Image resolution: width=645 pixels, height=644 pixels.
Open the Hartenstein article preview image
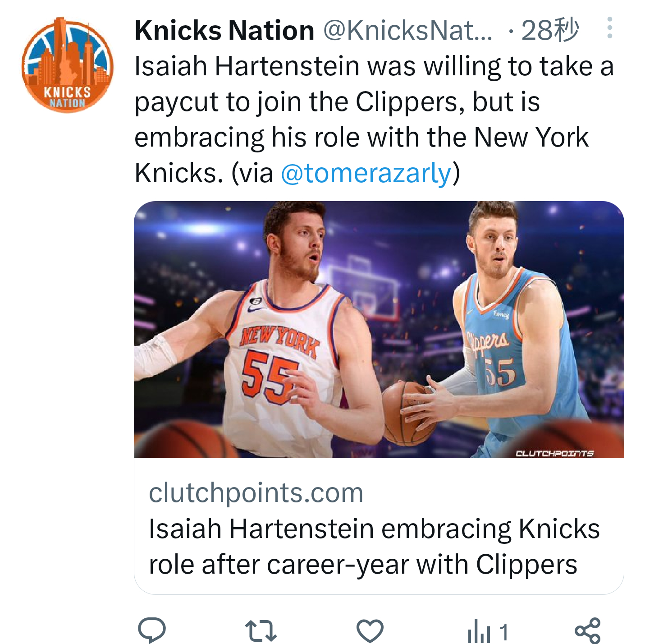coord(379,329)
